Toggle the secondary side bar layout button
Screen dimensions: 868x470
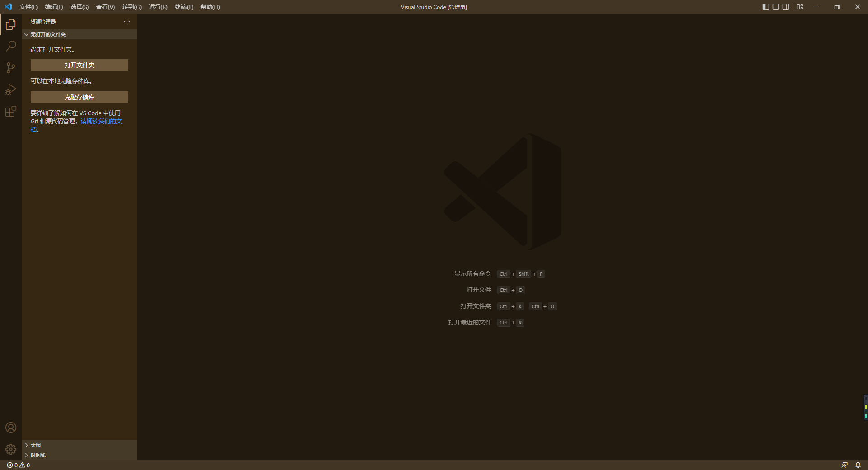[x=786, y=7]
